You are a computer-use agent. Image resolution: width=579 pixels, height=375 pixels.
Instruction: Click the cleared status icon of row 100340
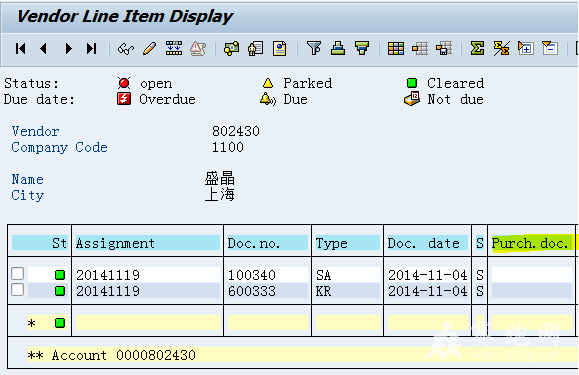tap(60, 275)
